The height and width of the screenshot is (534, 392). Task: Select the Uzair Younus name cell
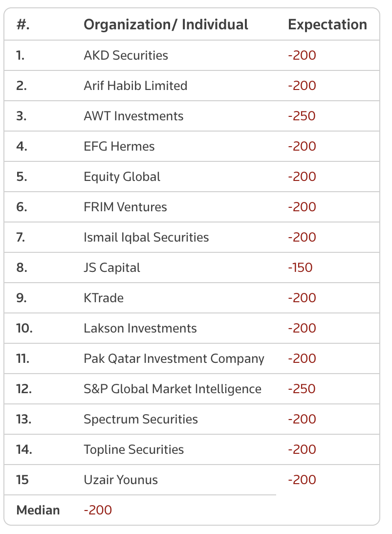pyautogui.click(x=121, y=480)
